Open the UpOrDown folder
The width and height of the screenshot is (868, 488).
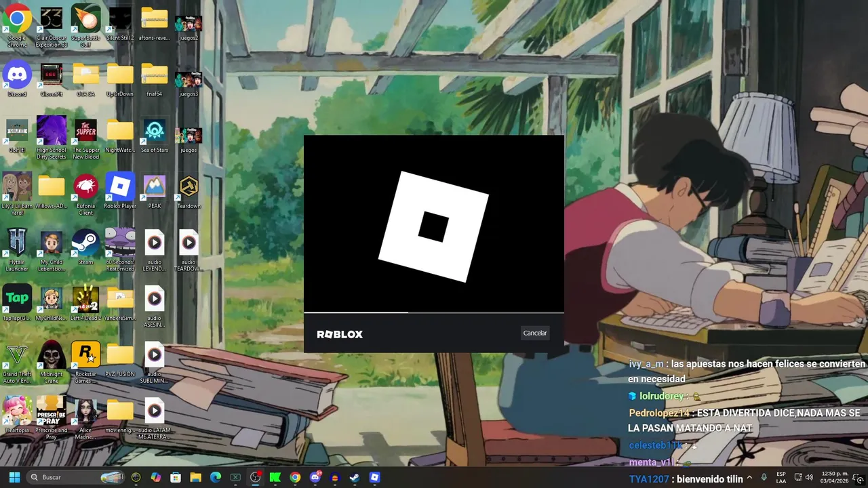point(120,79)
